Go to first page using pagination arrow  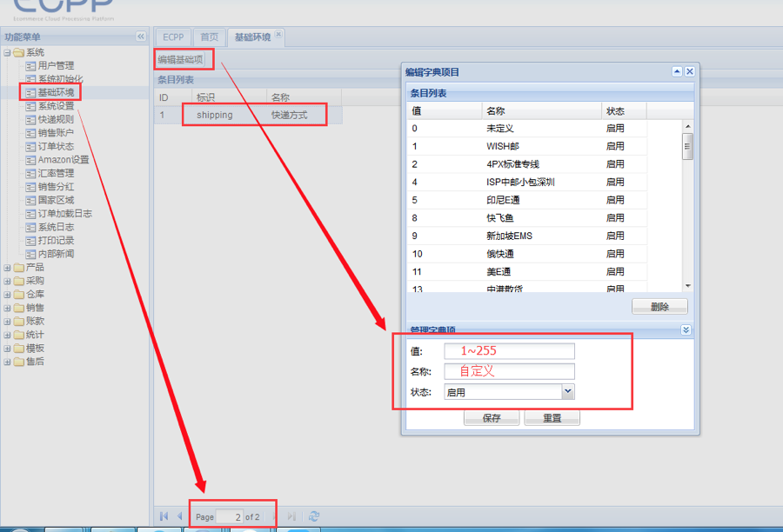click(x=164, y=516)
